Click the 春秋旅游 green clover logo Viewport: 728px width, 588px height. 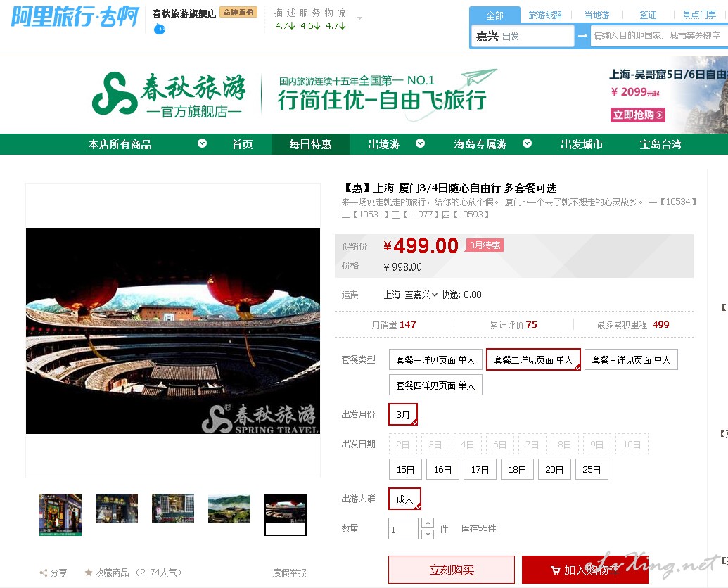[x=115, y=94]
